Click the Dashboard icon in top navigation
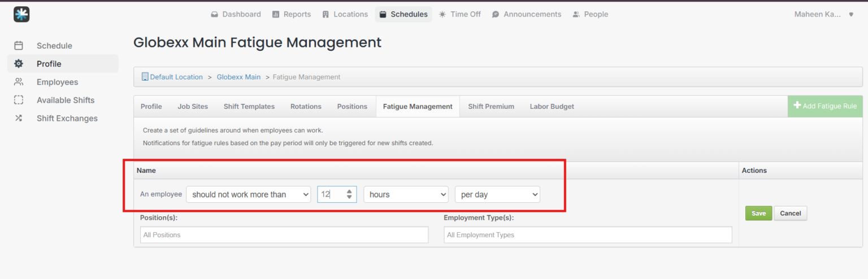 click(215, 15)
